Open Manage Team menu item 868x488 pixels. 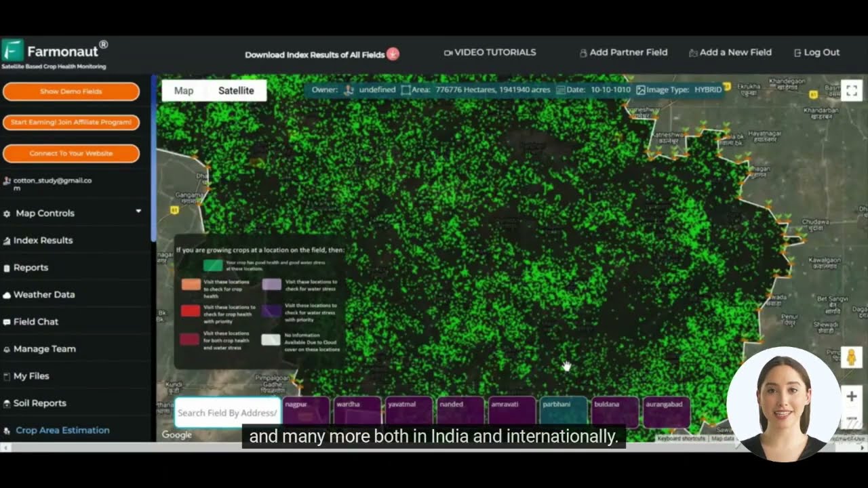coord(44,349)
